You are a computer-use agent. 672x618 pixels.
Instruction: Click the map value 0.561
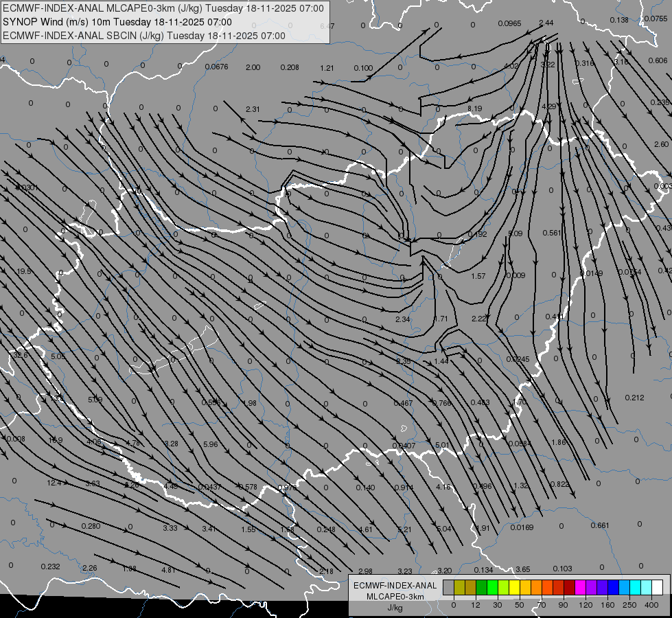point(552,233)
